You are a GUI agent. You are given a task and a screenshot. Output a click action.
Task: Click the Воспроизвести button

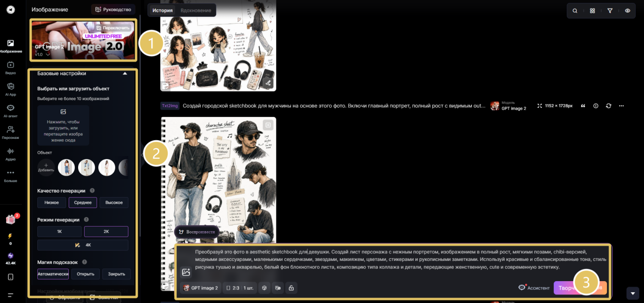(x=197, y=232)
